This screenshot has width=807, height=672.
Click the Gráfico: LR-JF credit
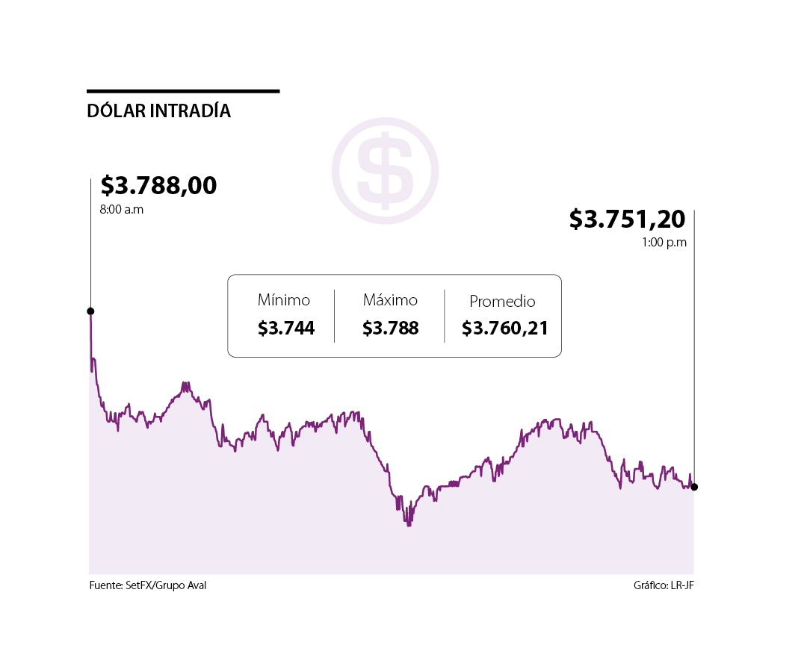coord(664,585)
